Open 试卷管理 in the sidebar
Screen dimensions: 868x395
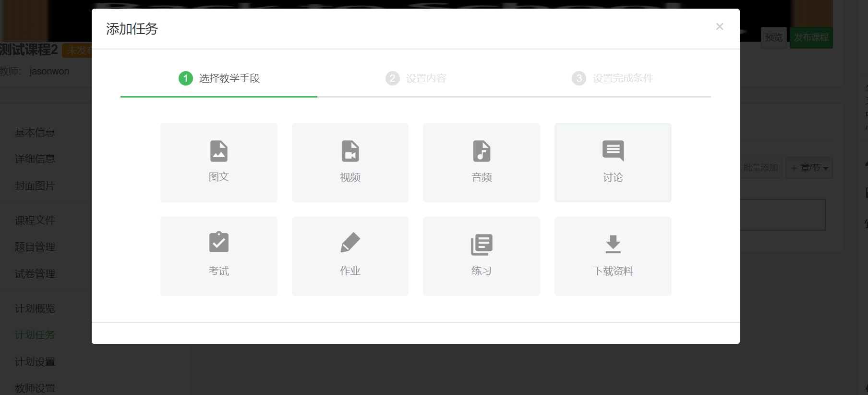35,274
